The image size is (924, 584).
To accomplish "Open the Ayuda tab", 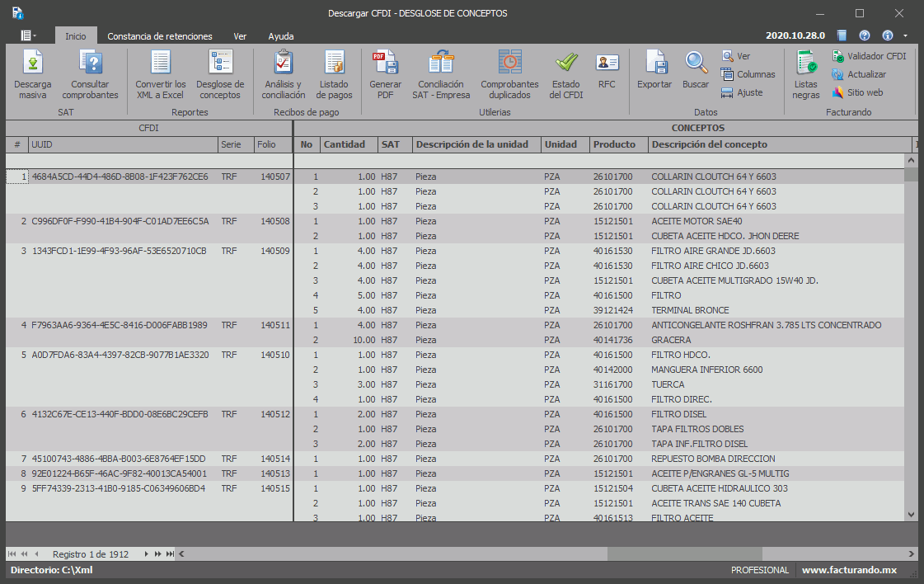I will [x=280, y=36].
